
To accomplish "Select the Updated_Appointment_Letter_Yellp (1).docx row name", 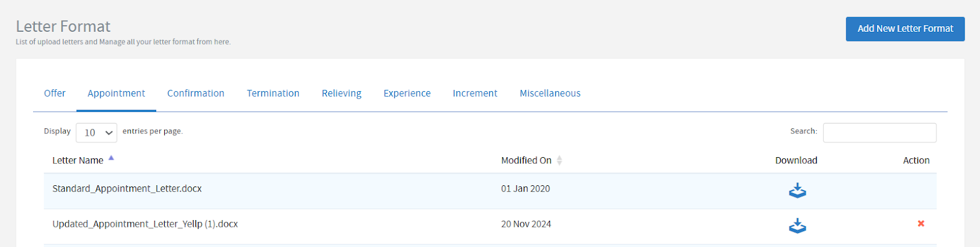I will [145, 224].
